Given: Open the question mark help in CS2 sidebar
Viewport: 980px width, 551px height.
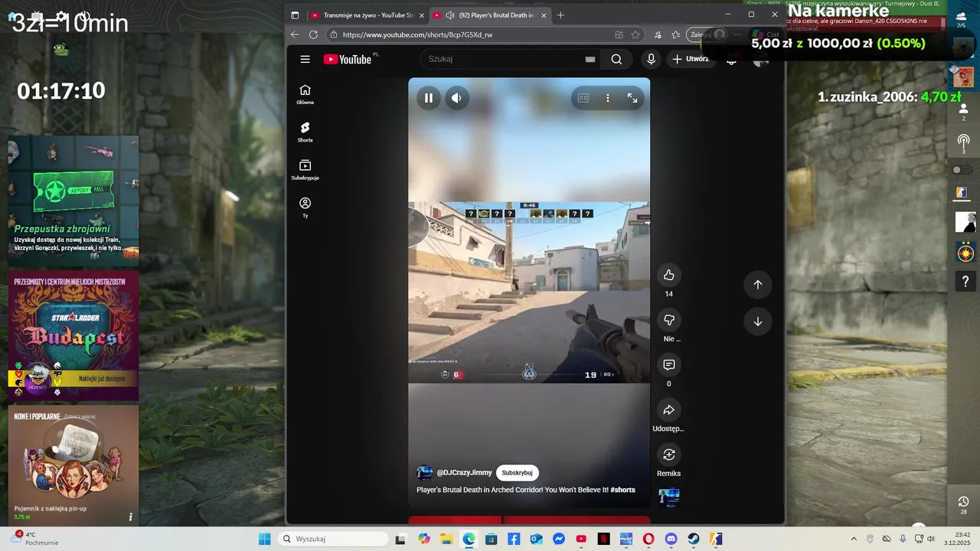Looking at the screenshot, I should [x=965, y=282].
